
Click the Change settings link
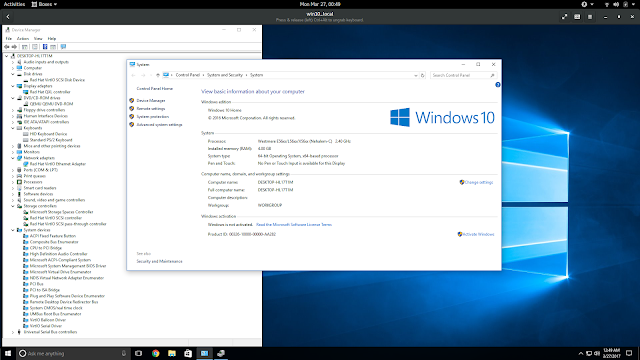pos(479,182)
